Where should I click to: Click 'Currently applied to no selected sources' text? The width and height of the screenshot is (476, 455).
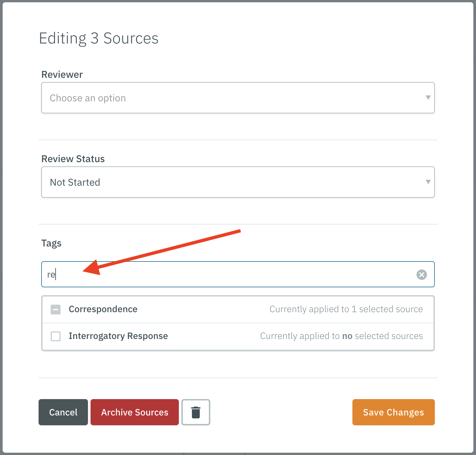click(x=342, y=336)
